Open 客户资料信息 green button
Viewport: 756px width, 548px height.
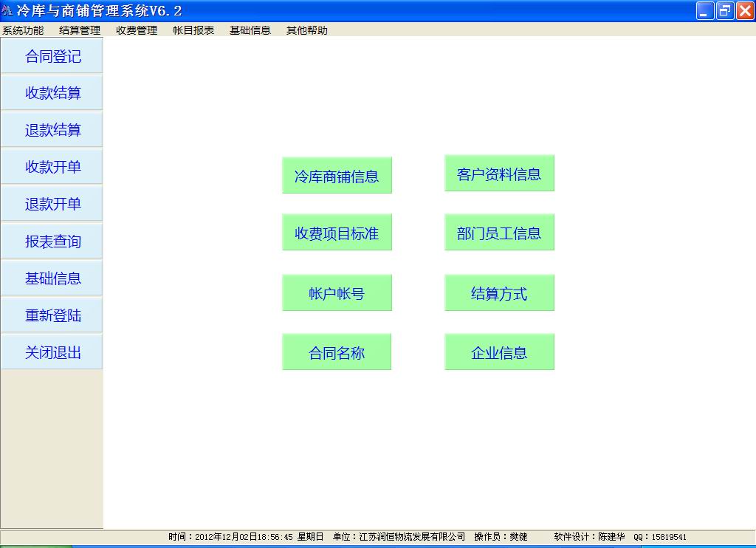pyautogui.click(x=499, y=174)
